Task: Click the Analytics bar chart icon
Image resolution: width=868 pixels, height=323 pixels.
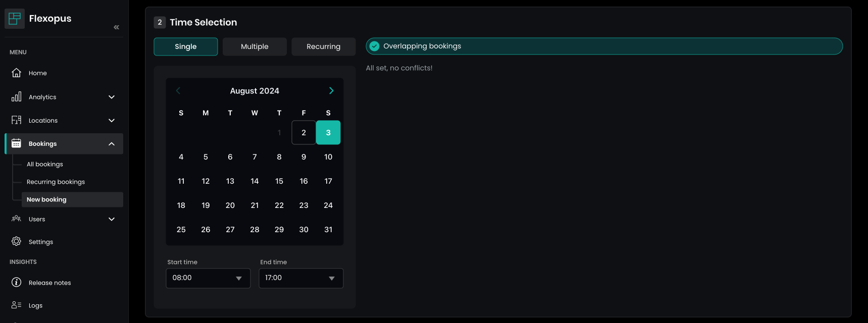Action: tap(17, 97)
